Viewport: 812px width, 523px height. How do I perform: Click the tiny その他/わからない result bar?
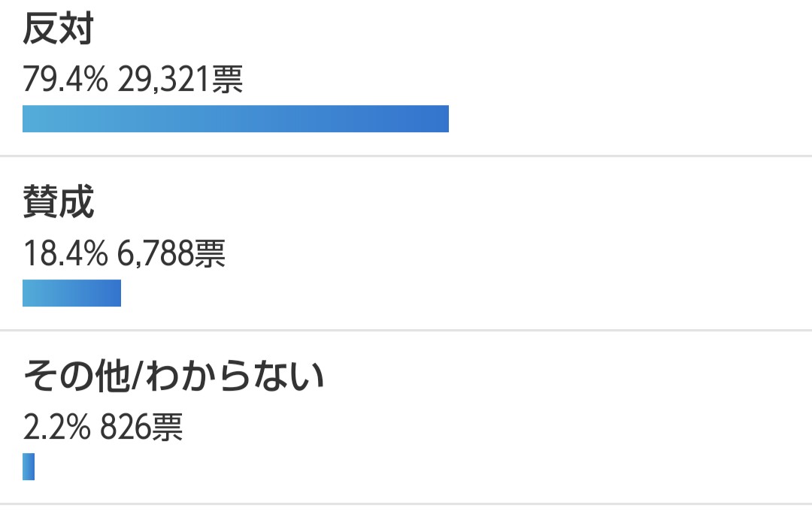tap(29, 467)
